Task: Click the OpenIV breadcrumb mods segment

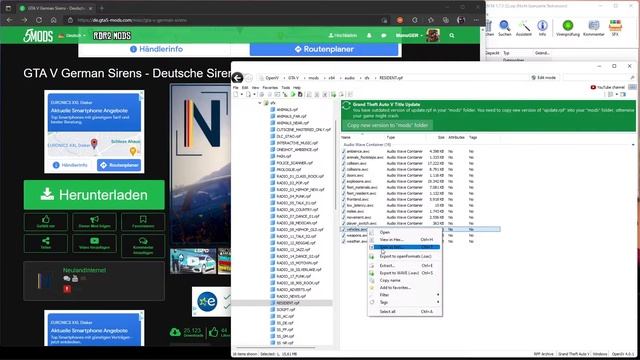Action: tap(313, 78)
